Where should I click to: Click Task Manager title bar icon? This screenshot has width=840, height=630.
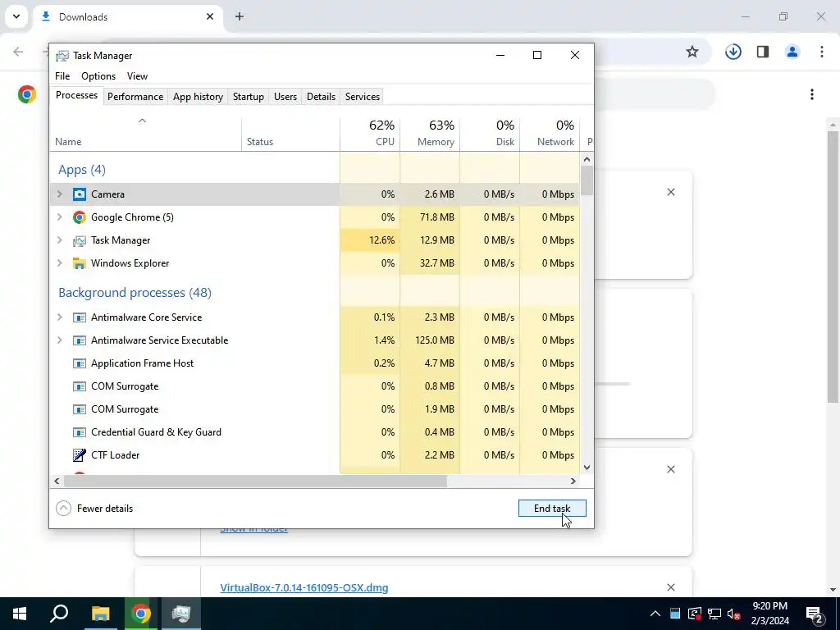(62, 56)
